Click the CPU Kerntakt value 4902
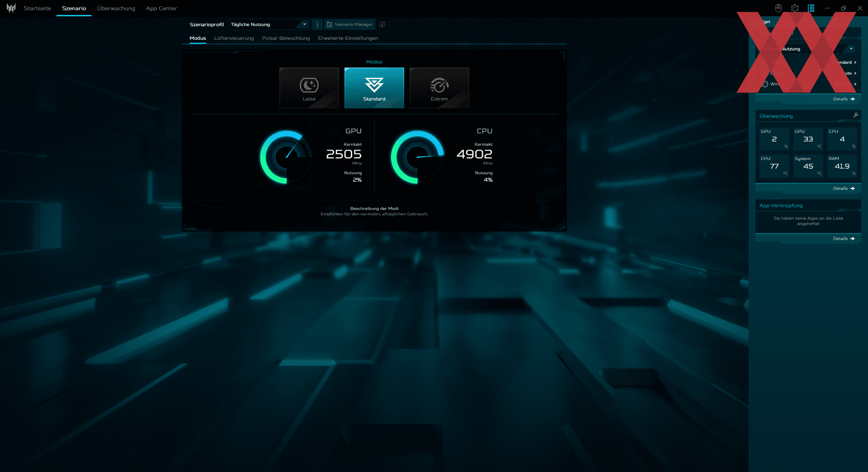Viewport: 868px width, 472px height. 475,154
